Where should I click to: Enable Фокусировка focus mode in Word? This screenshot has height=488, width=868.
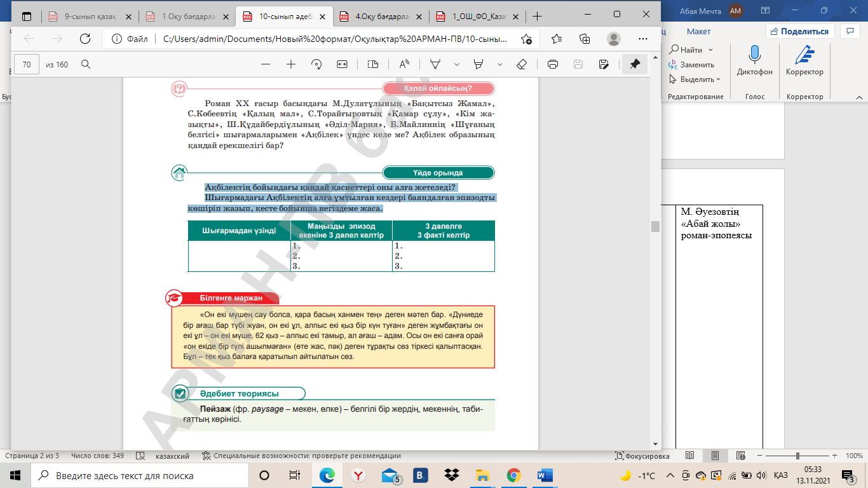tap(642, 456)
